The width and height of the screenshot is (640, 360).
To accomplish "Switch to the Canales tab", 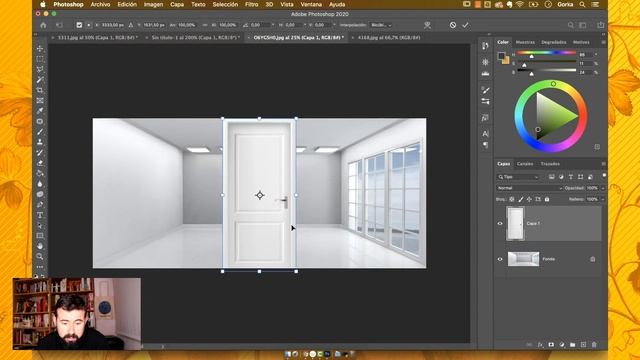I will [525, 164].
